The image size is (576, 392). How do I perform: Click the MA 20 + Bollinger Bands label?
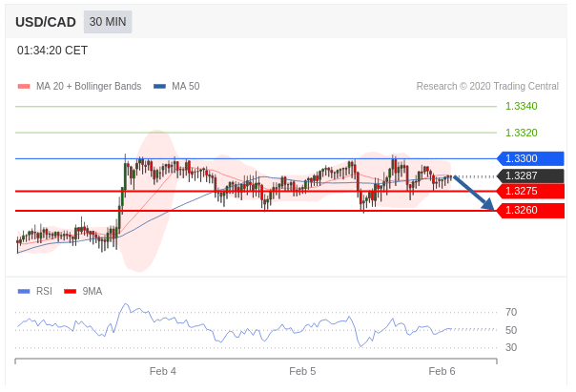(x=89, y=87)
